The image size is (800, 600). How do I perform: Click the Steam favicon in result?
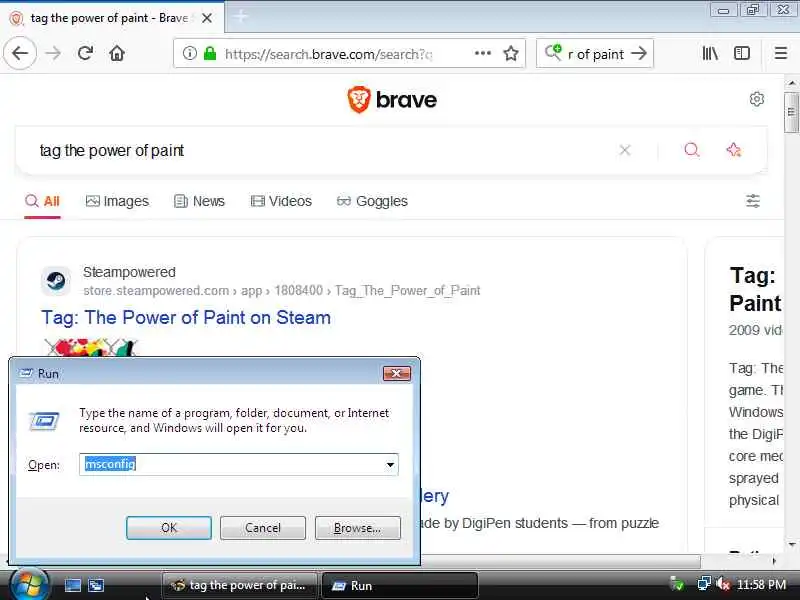coord(56,281)
